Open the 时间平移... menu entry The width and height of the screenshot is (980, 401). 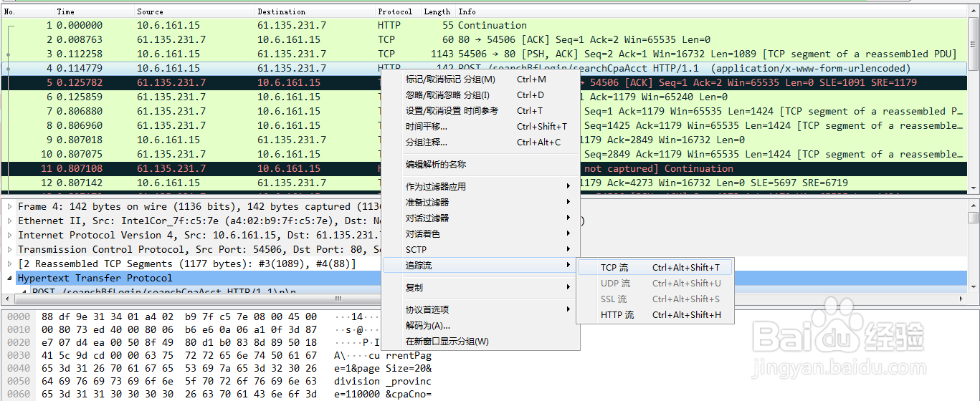479,127
